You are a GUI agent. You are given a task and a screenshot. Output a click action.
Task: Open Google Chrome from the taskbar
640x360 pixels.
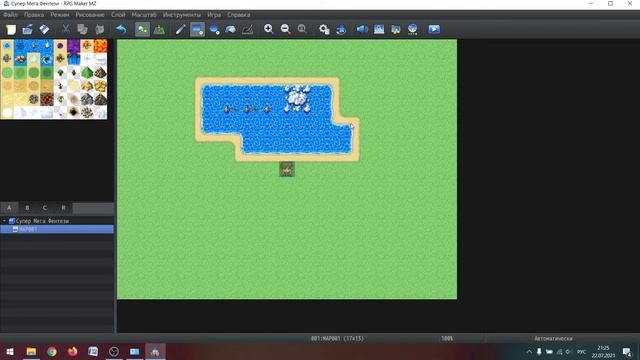(x=52, y=351)
